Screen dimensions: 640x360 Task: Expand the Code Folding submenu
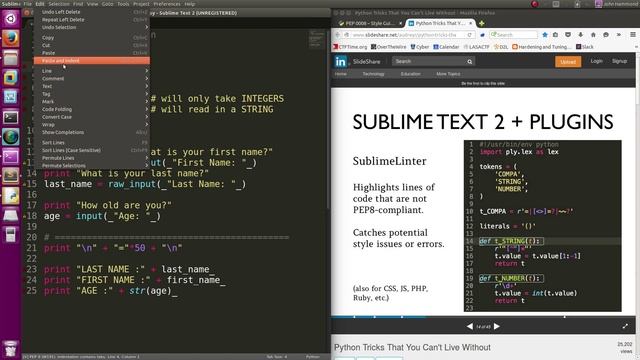tap(92, 109)
